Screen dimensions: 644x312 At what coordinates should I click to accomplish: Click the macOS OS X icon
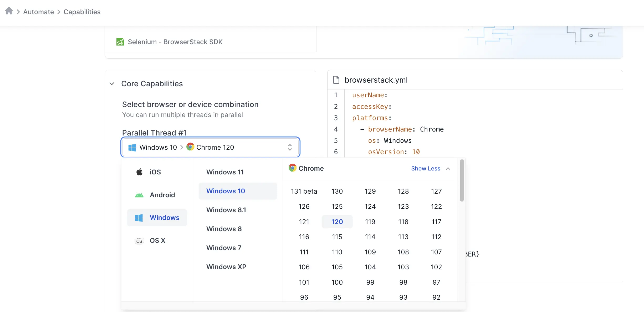139,241
